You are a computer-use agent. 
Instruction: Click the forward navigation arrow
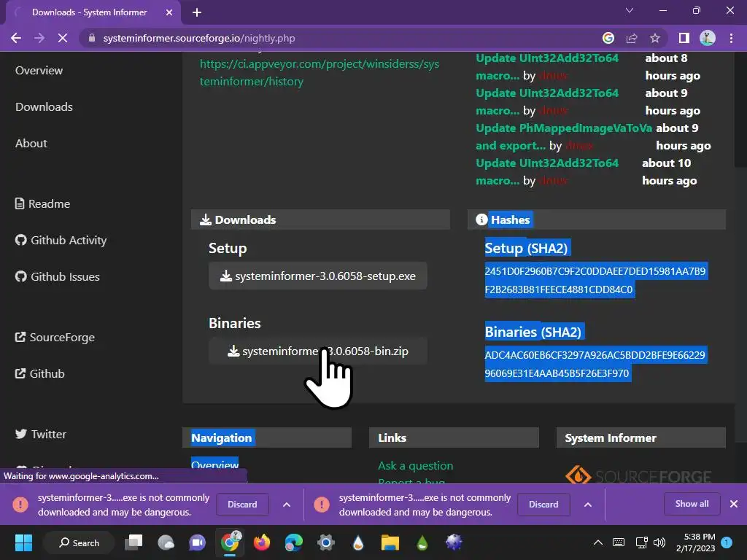click(39, 38)
